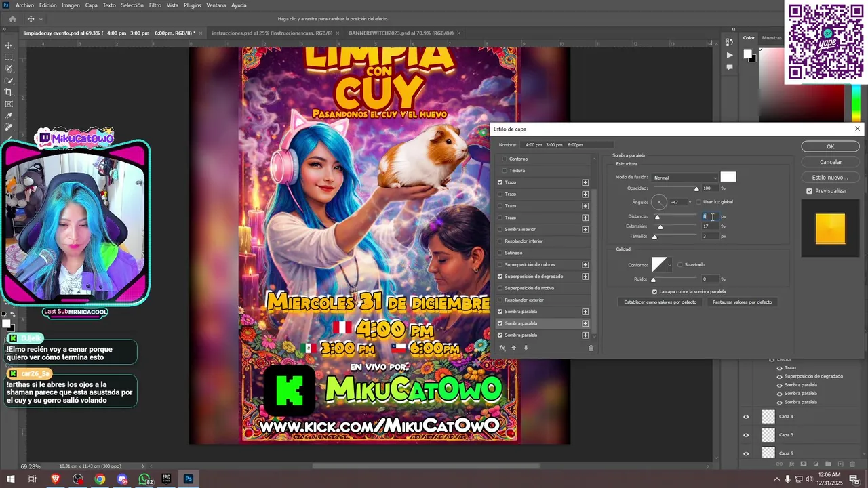The image size is (868, 488).
Task: Select the Move tool
Action: [9, 45]
